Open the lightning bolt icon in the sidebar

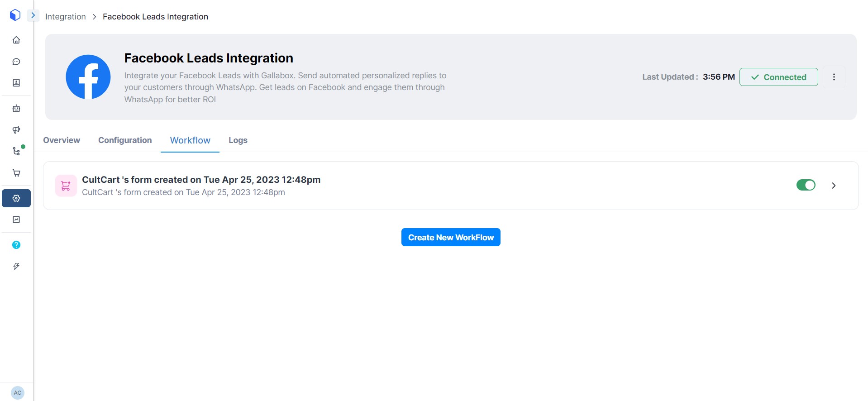tap(16, 266)
